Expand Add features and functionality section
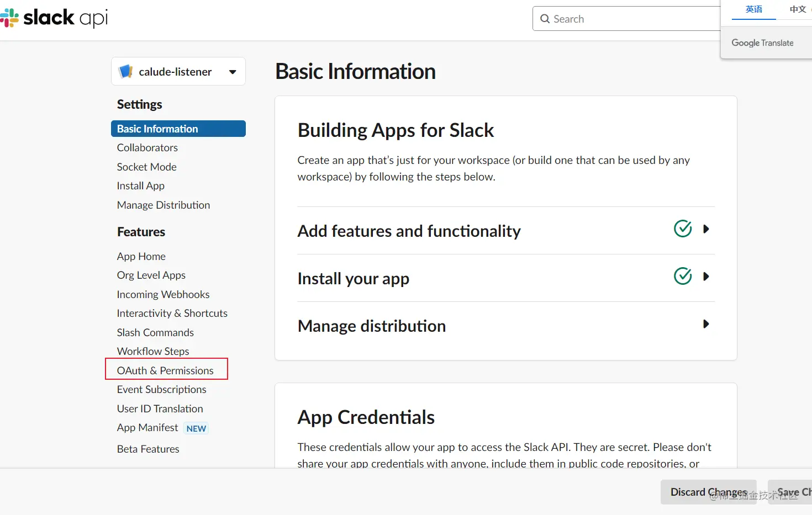Viewport: 812px width, 515px height. coord(706,229)
